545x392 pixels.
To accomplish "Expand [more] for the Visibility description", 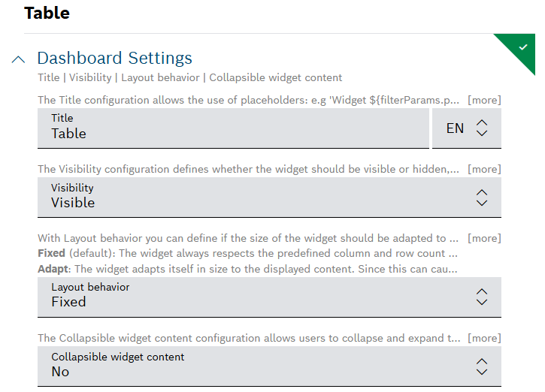I will (x=484, y=169).
